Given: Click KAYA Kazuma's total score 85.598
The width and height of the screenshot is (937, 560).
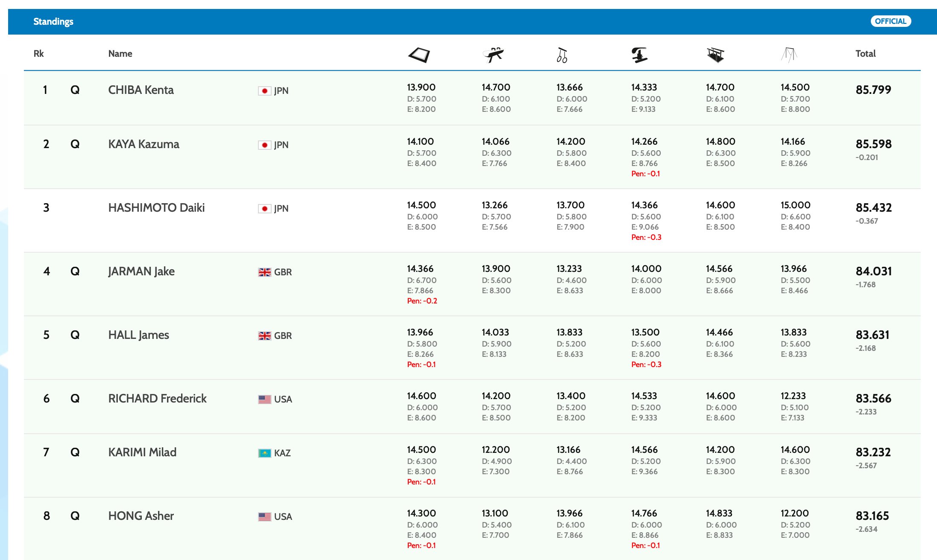Looking at the screenshot, I should [873, 144].
